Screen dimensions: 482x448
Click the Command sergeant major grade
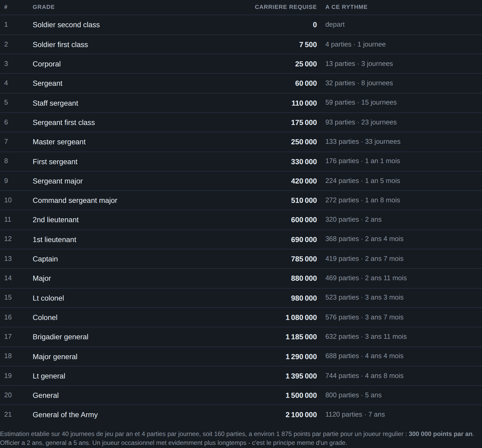click(x=75, y=200)
